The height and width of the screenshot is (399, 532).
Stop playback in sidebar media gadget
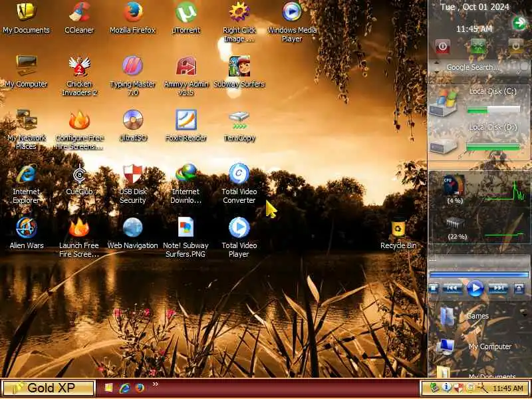pyautogui.click(x=434, y=289)
